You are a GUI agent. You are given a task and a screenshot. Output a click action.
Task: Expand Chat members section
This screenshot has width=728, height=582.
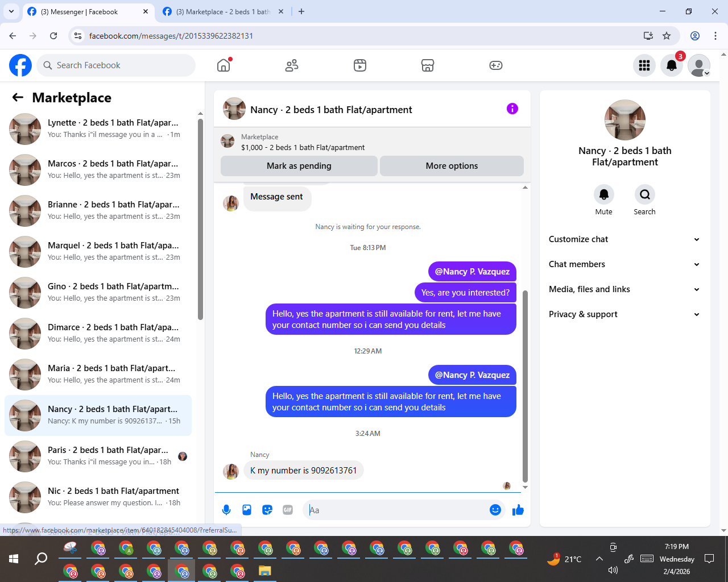pyautogui.click(x=624, y=264)
